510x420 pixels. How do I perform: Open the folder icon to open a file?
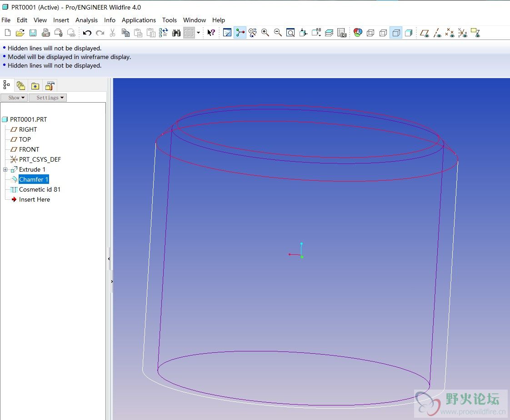20,33
